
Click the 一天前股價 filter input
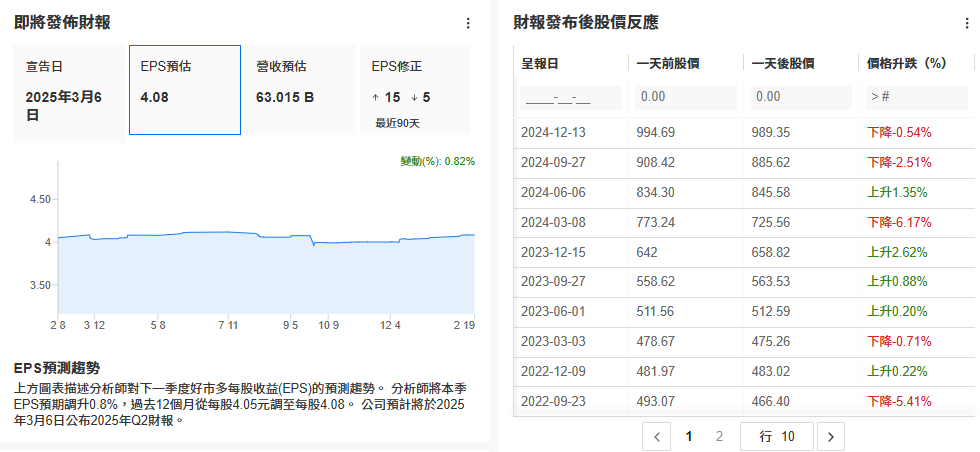click(685, 97)
